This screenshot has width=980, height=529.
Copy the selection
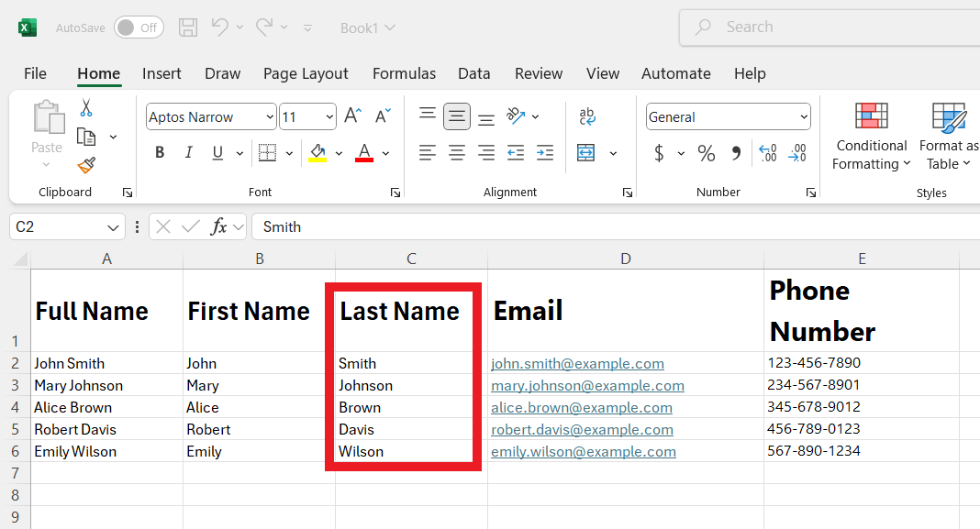point(86,137)
